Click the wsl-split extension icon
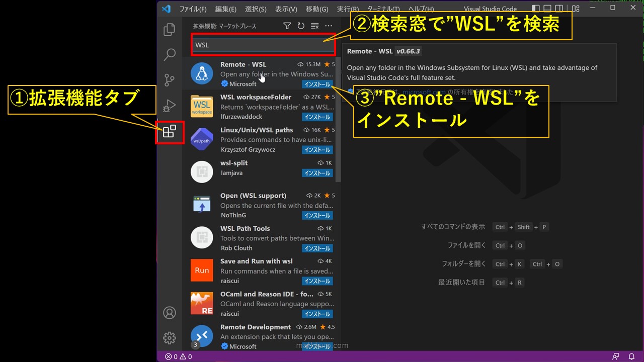Image resolution: width=644 pixels, height=362 pixels. pos(202,172)
